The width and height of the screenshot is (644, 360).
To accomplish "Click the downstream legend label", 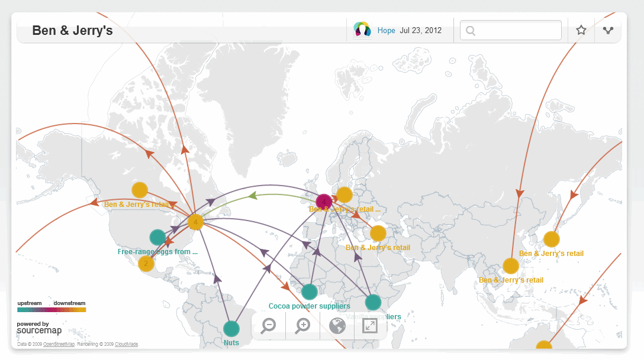I will (69, 303).
